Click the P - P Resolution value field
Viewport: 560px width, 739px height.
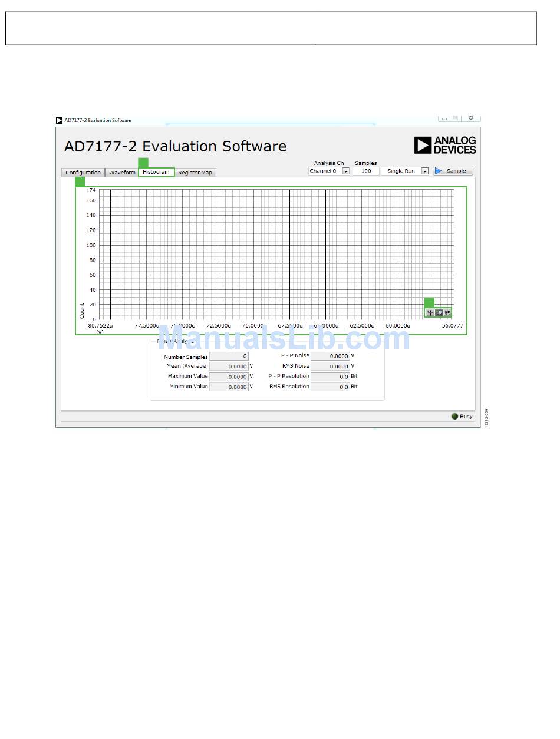[330, 377]
